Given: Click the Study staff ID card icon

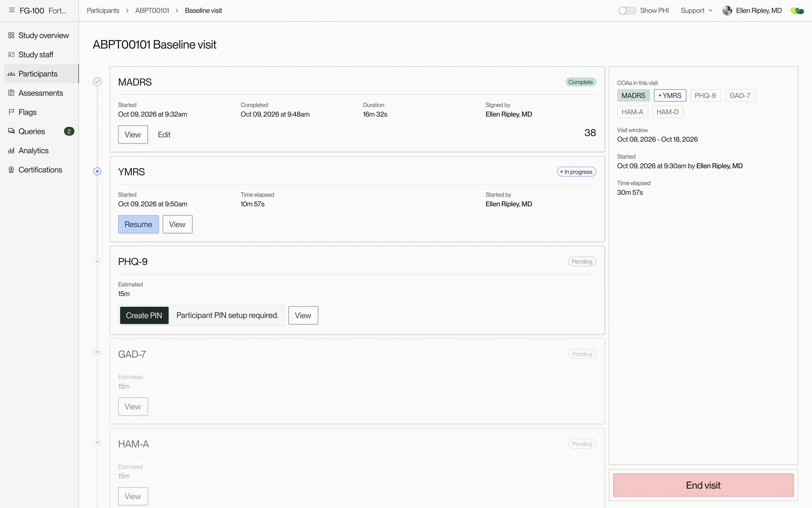Looking at the screenshot, I should 11,54.
